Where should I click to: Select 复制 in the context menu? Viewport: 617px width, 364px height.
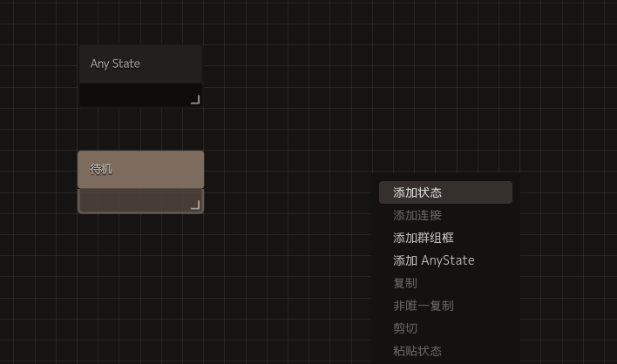(x=445, y=283)
